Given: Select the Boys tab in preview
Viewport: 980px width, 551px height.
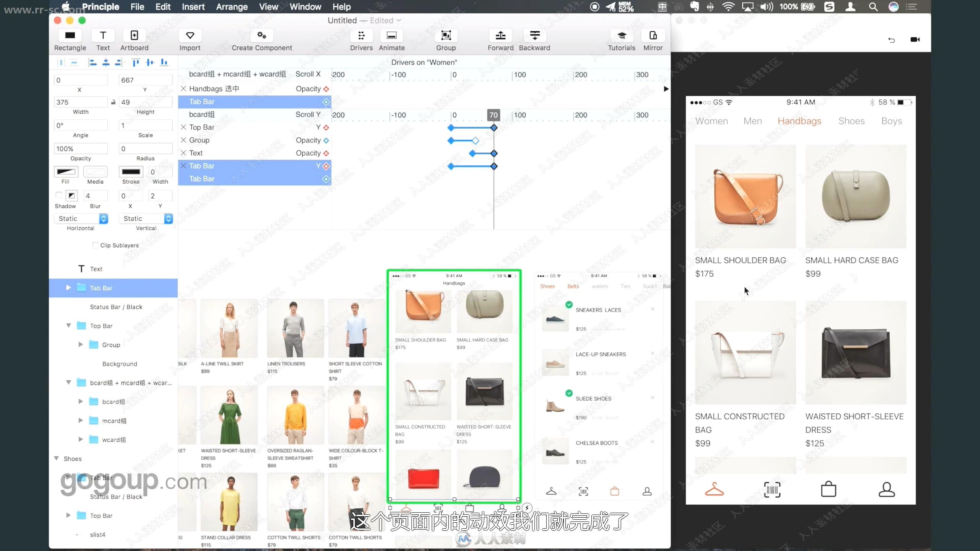Looking at the screenshot, I should click(892, 121).
